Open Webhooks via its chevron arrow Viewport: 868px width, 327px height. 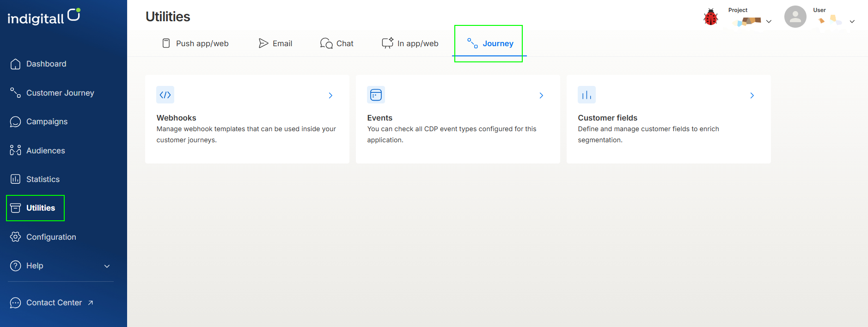pos(330,95)
